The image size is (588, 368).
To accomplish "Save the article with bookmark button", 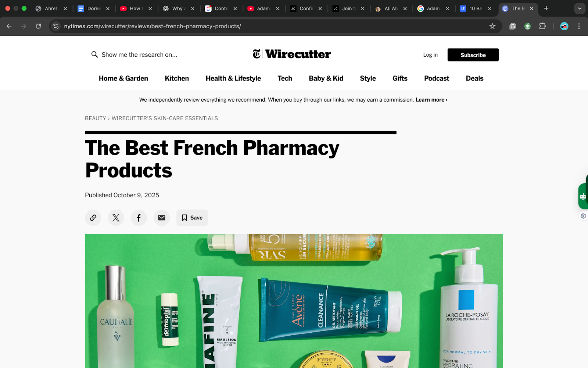I will (x=192, y=218).
